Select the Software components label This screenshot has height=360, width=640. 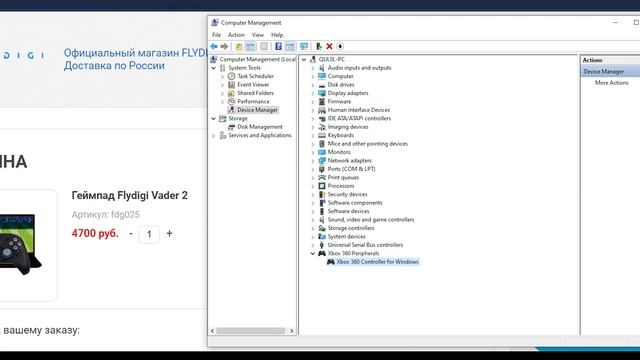355,203
